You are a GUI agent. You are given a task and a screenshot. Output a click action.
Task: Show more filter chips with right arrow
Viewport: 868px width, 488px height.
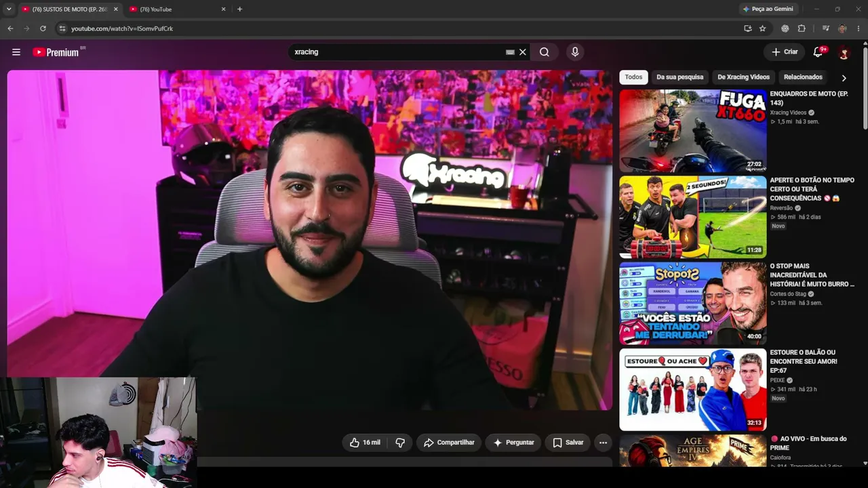click(844, 78)
